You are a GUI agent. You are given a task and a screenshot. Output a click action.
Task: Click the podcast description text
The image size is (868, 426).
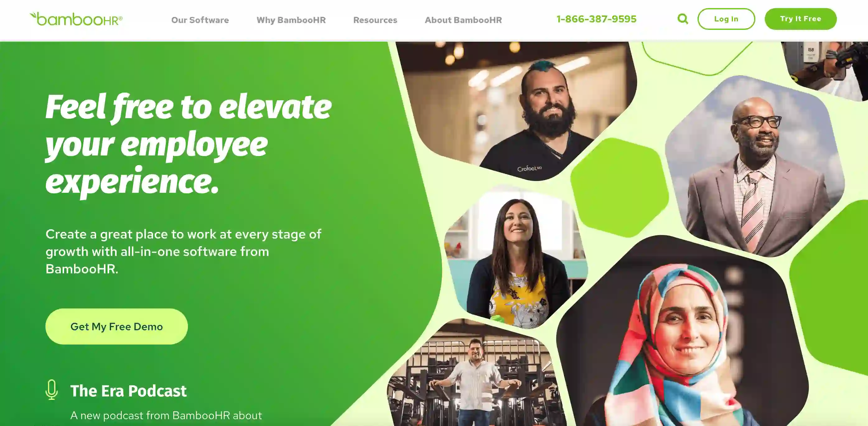coord(166,415)
